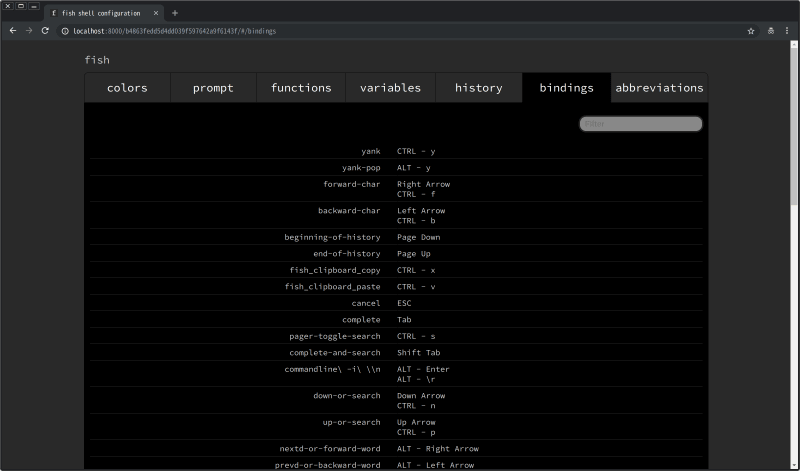Open a new browser tab
The height and width of the screenshot is (471, 800).
point(175,13)
